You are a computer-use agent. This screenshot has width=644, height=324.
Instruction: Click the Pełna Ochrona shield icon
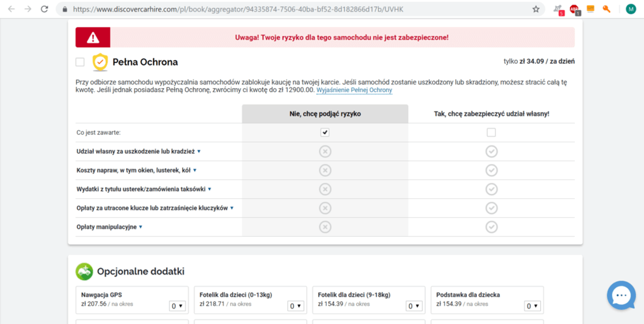pos(100,62)
